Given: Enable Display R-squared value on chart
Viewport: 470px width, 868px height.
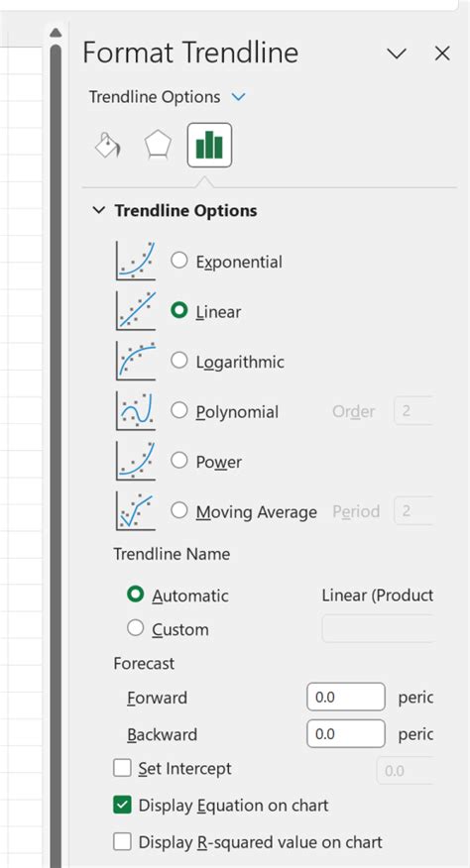Looking at the screenshot, I should [122, 842].
